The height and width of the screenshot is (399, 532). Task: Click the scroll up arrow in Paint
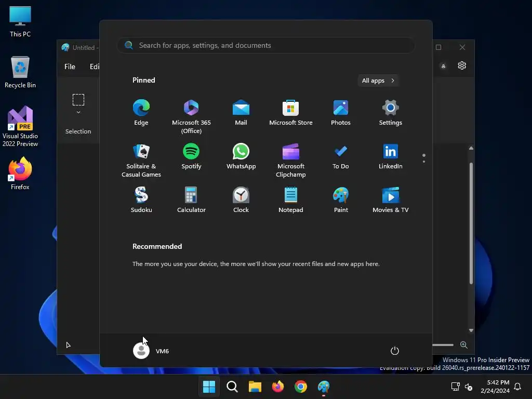471,148
